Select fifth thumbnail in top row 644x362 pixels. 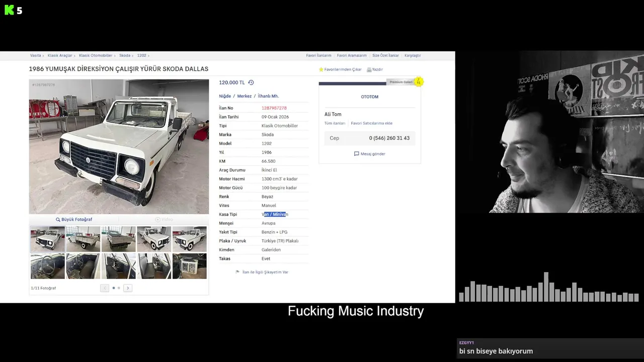[190, 239]
